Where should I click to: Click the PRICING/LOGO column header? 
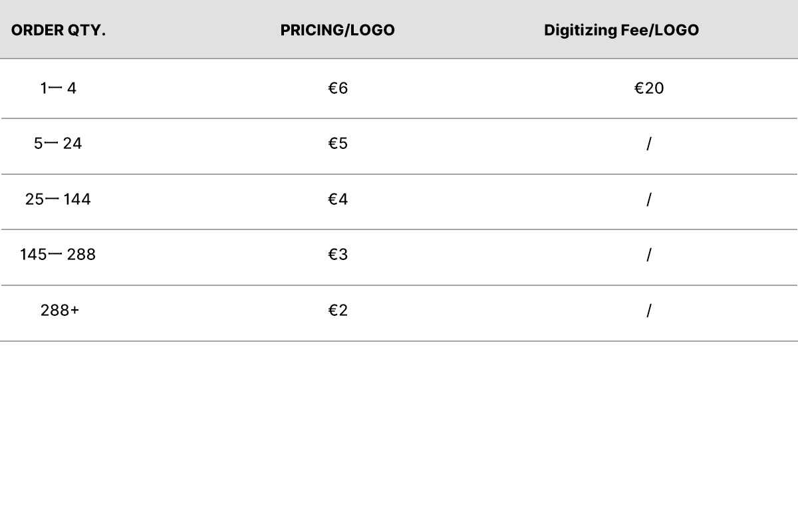[x=337, y=31]
